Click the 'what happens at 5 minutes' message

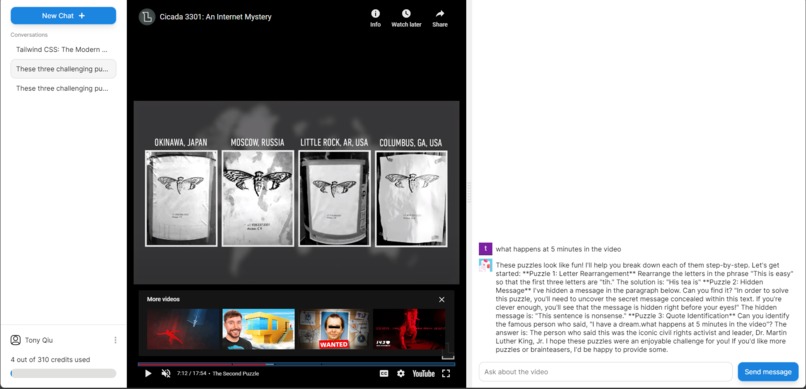(558, 249)
